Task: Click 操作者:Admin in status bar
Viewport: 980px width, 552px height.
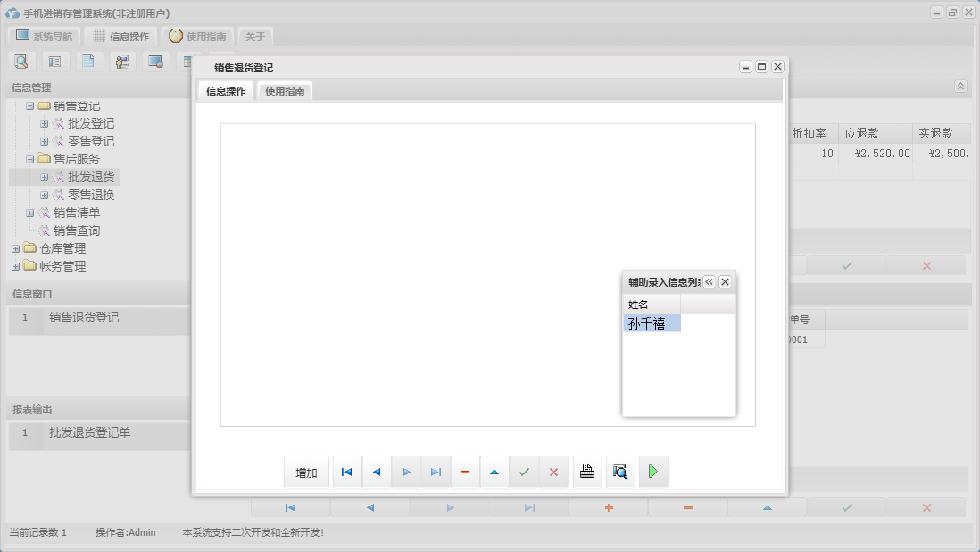Action: [x=126, y=532]
